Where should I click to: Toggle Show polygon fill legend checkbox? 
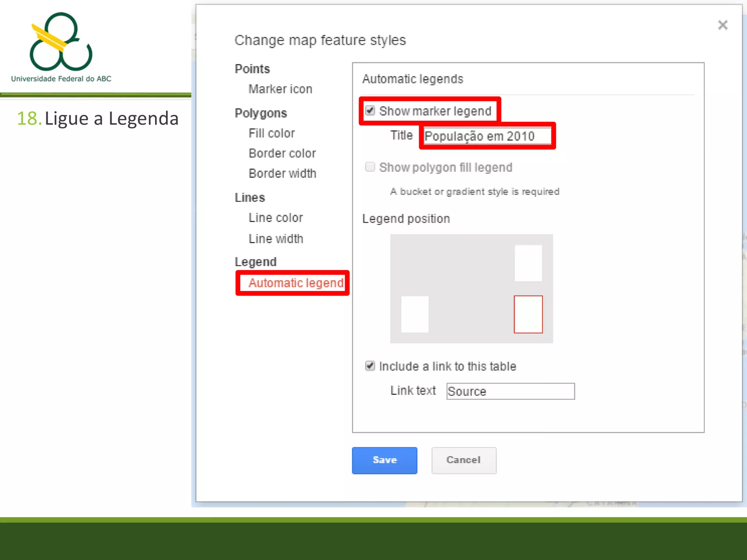pyautogui.click(x=370, y=167)
